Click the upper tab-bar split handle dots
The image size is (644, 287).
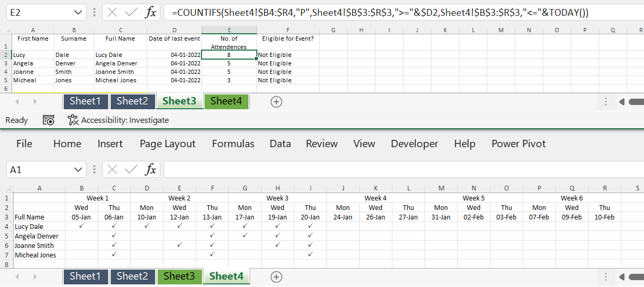tap(605, 102)
